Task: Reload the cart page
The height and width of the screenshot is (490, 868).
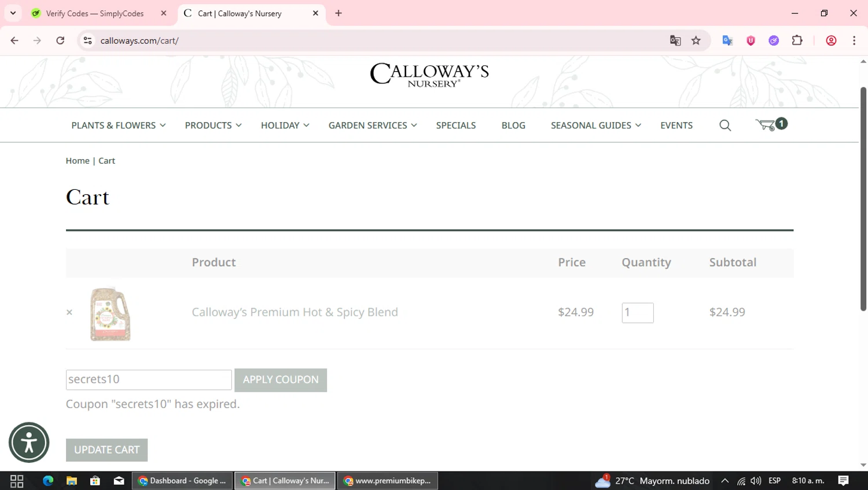Action: [x=60, y=40]
